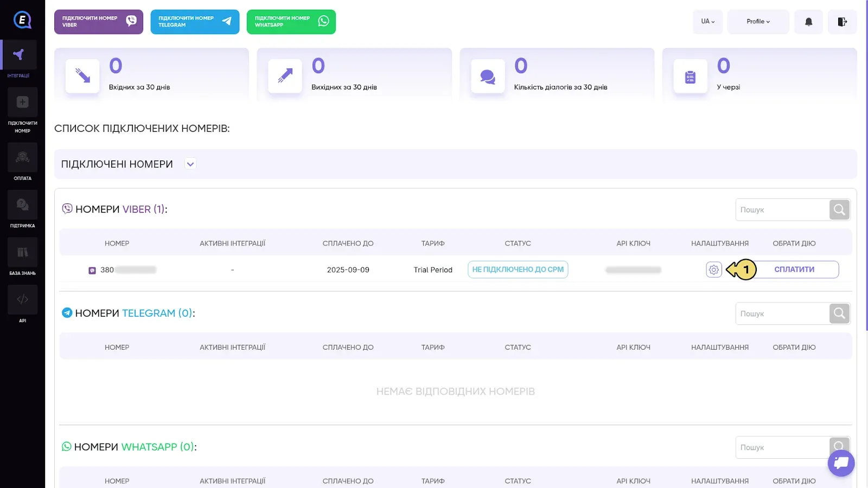The width and height of the screenshot is (868, 488).
Task: Connect a WhatsApp number via the green button
Action: [x=291, y=22]
